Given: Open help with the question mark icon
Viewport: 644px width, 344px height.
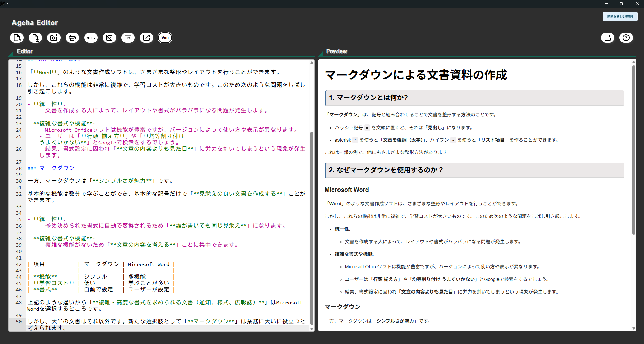Looking at the screenshot, I should coord(626,38).
